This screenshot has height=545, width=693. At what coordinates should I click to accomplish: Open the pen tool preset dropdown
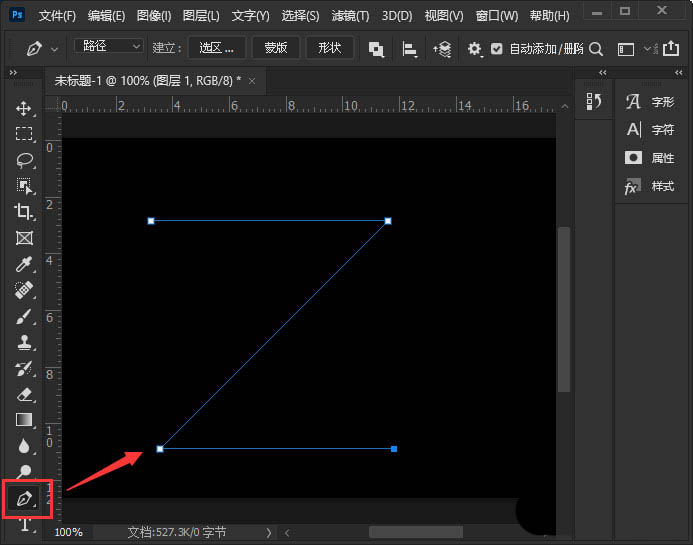(54, 49)
